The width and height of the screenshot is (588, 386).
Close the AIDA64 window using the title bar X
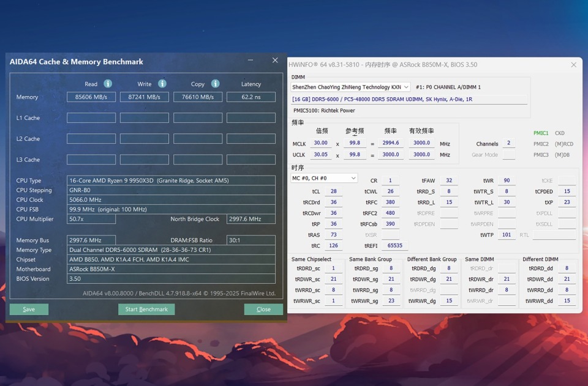pos(274,61)
